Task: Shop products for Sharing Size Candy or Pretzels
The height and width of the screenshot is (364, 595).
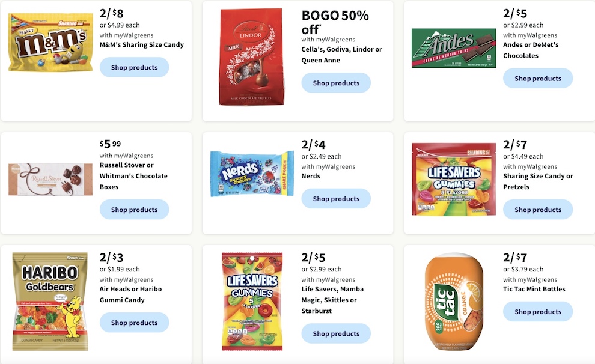Action: pyautogui.click(x=538, y=210)
